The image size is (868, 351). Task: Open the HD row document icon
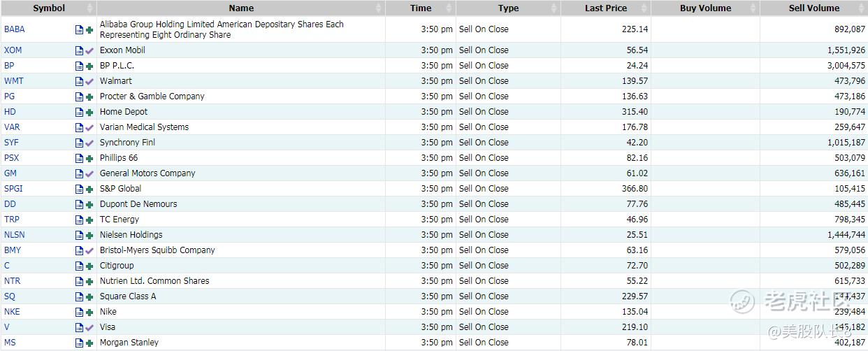click(x=79, y=112)
